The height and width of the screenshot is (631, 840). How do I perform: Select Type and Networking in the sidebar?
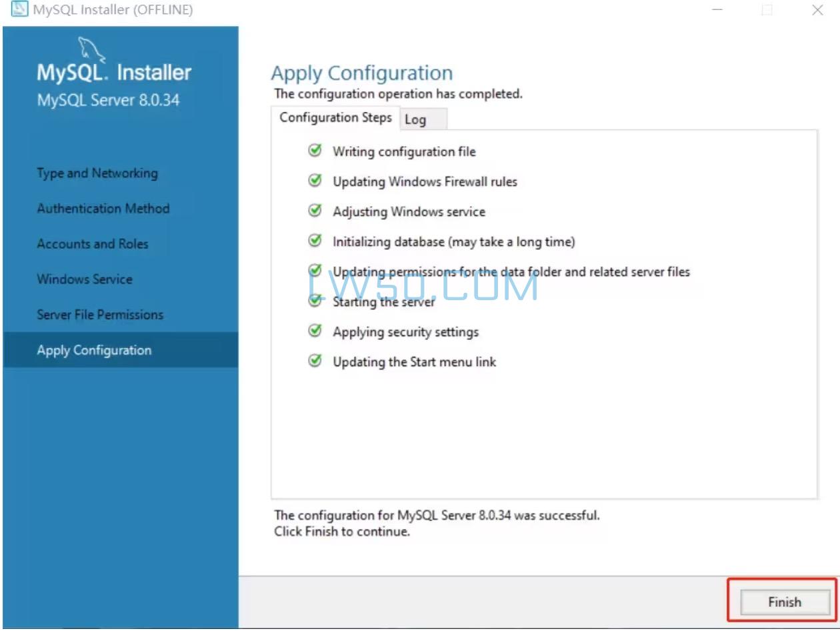tap(97, 173)
